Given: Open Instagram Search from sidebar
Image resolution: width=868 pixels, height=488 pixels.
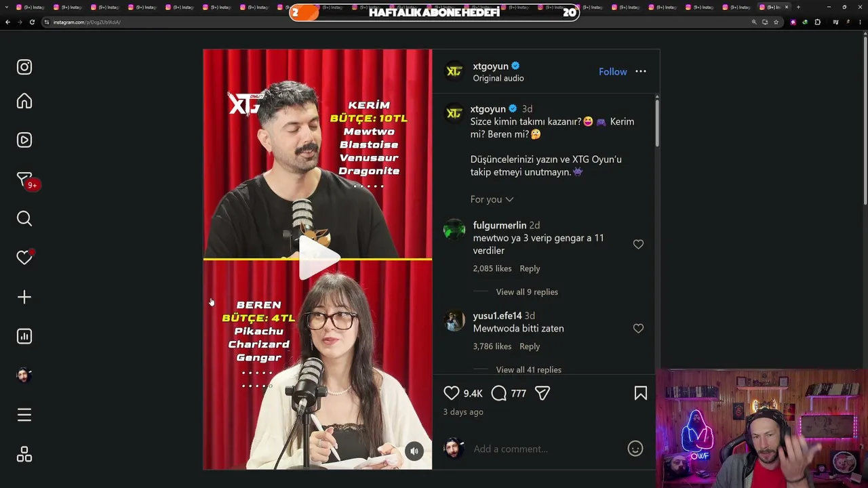Looking at the screenshot, I should [x=24, y=218].
